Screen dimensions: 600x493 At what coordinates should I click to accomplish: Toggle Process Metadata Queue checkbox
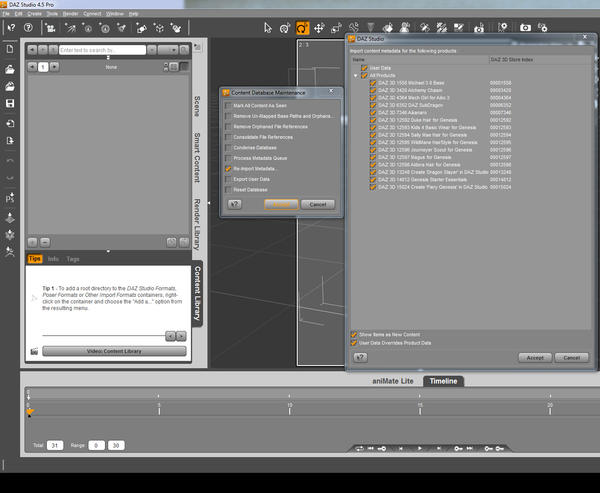[228, 158]
